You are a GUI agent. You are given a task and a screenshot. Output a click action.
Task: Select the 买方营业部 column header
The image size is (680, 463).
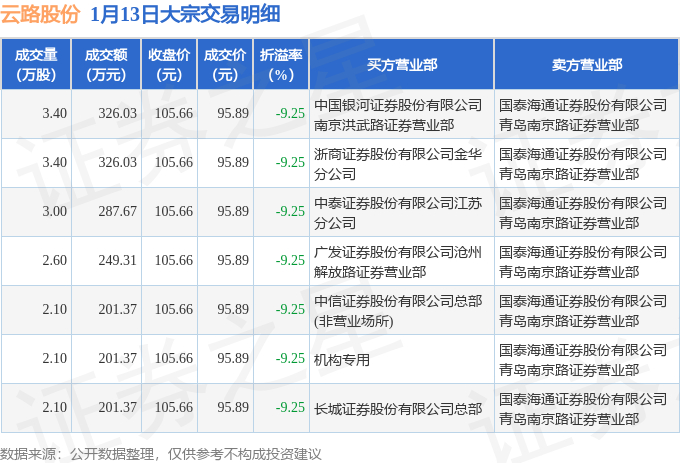click(x=402, y=65)
